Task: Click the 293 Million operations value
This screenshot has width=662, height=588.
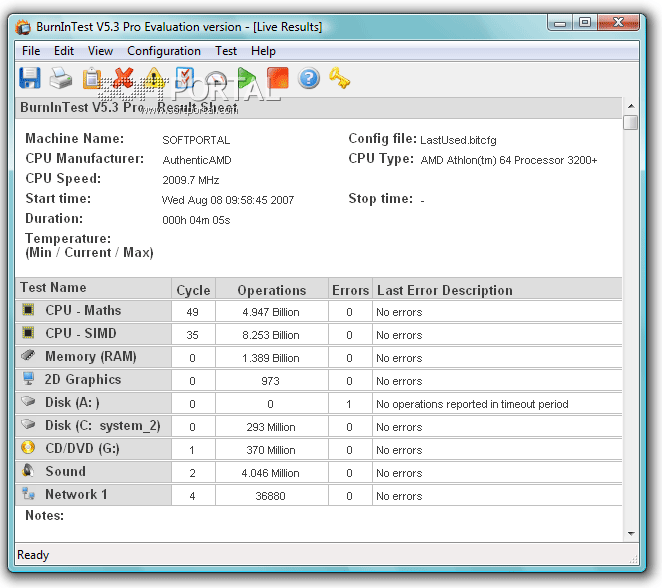Action: (x=271, y=427)
